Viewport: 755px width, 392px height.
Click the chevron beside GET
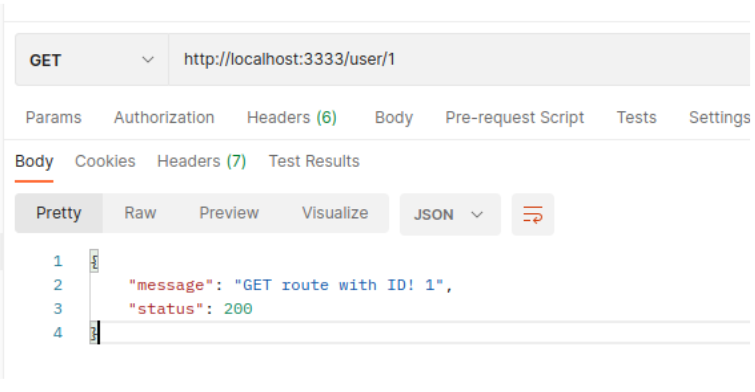[x=148, y=60]
